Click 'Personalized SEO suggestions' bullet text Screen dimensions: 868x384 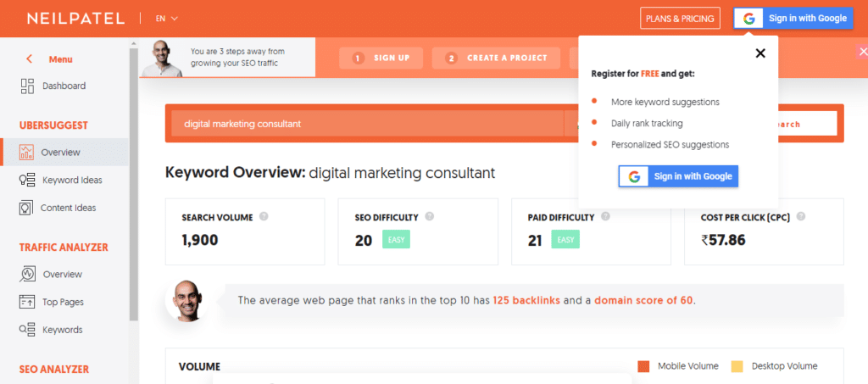tap(670, 145)
